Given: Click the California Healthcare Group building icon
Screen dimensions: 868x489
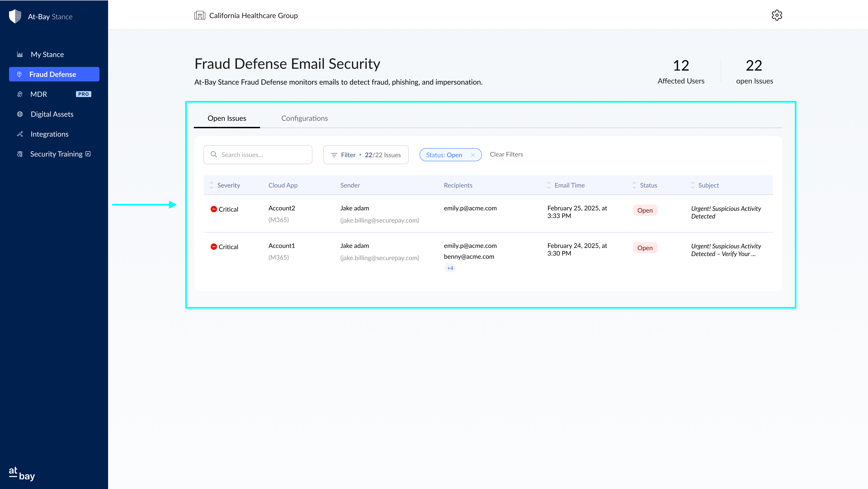Looking at the screenshot, I should [x=199, y=16].
